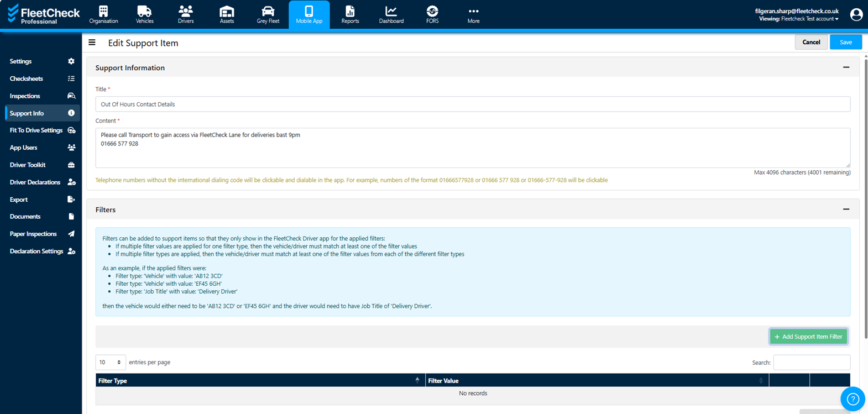Open the Dashboard chart icon

pyautogui.click(x=391, y=12)
